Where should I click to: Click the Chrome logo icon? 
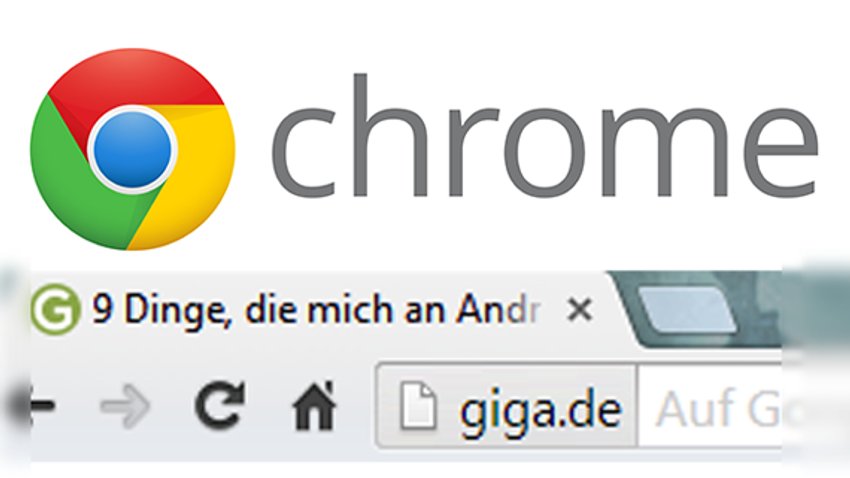133,149
